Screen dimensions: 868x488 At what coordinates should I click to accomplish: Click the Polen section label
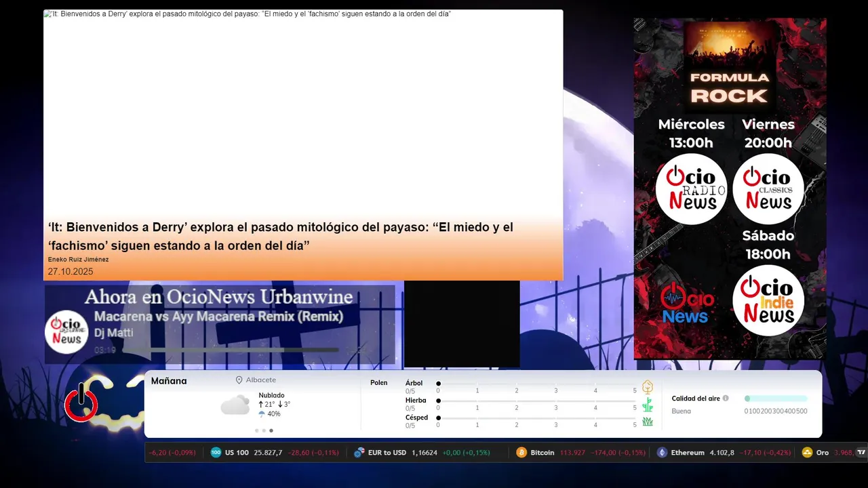[x=379, y=383]
